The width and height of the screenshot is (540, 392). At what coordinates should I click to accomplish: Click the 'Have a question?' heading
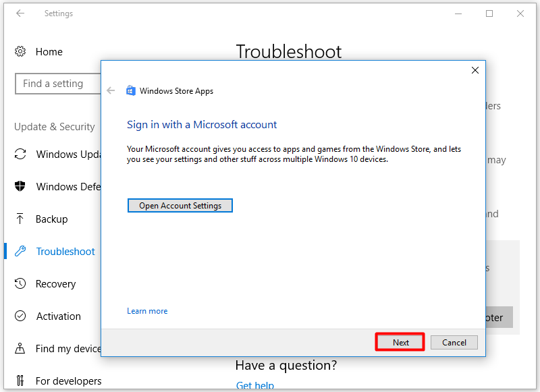coord(286,365)
